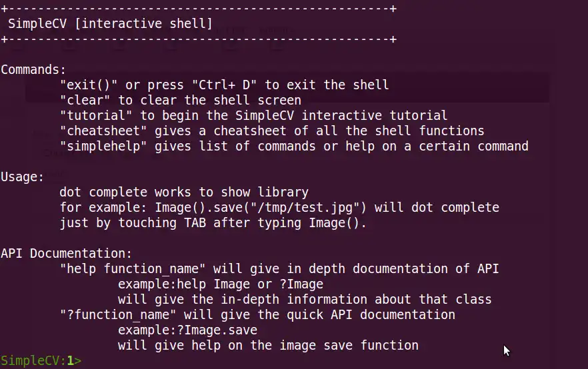Select the "clear" command word
Image resolution: width=588 pixels, height=369 pixels.
click(x=85, y=100)
